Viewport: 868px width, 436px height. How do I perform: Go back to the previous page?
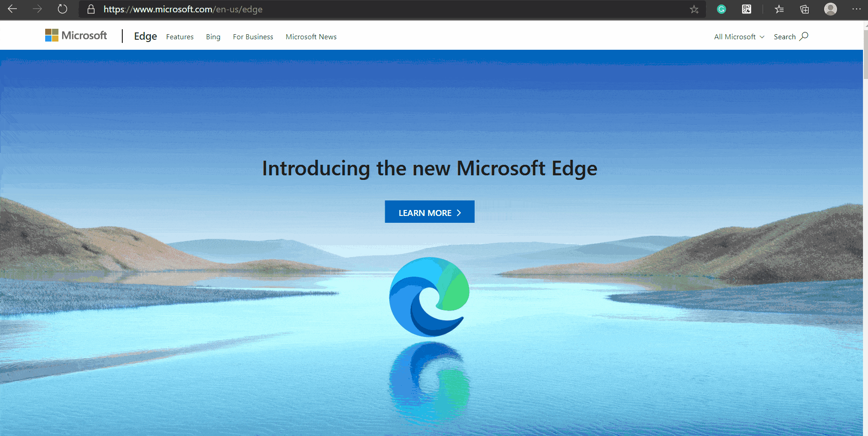click(12, 9)
